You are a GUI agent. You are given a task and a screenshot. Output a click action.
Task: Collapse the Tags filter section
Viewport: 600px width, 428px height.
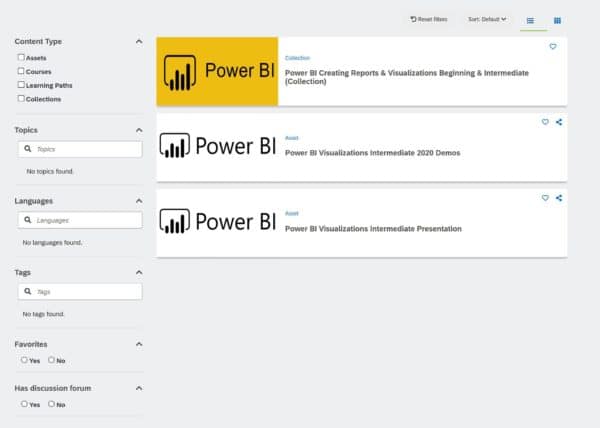(138, 272)
